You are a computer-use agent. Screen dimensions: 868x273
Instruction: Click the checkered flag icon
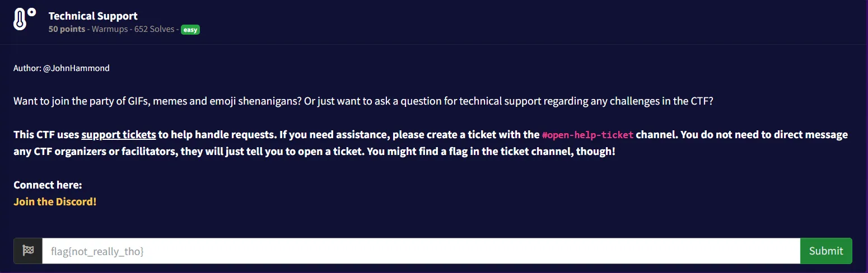tap(28, 251)
